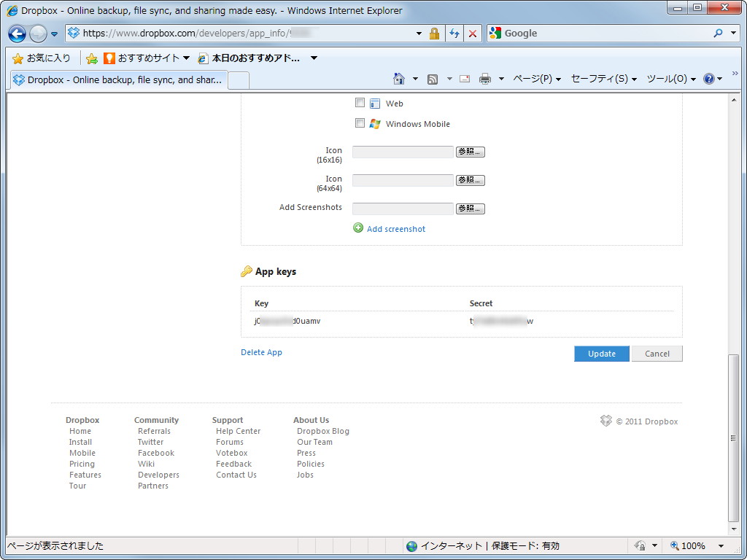Viewport: 747px width, 560px height.
Task: Click the Cancel button
Action: 657,354
